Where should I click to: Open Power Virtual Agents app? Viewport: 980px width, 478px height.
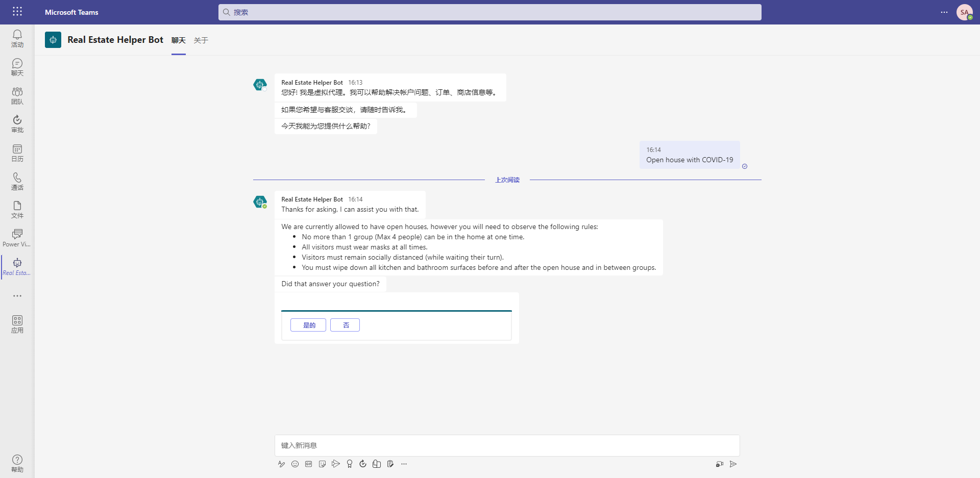[17, 238]
